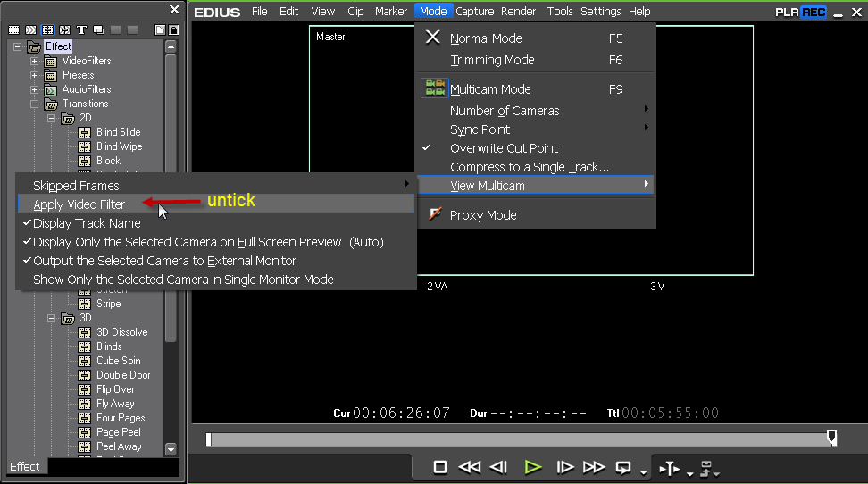Expand the VideoFilters folder
The width and height of the screenshot is (868, 484).
click(35, 61)
